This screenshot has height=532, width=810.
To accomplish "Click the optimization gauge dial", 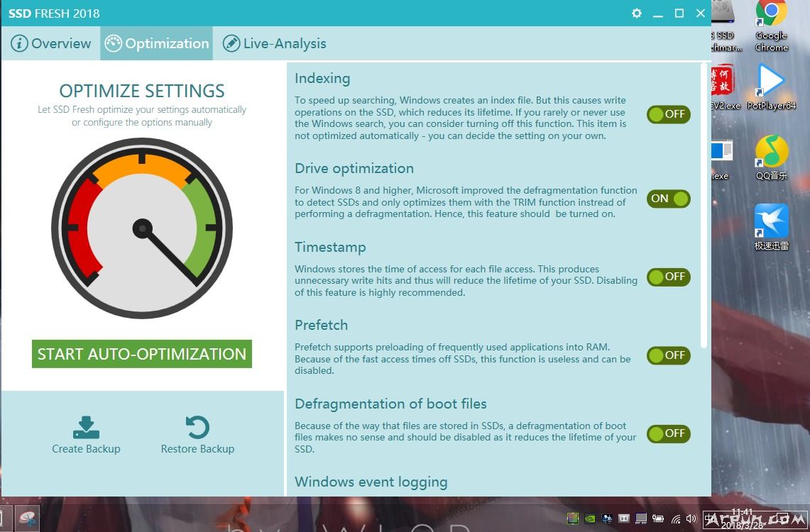I will coord(142,228).
